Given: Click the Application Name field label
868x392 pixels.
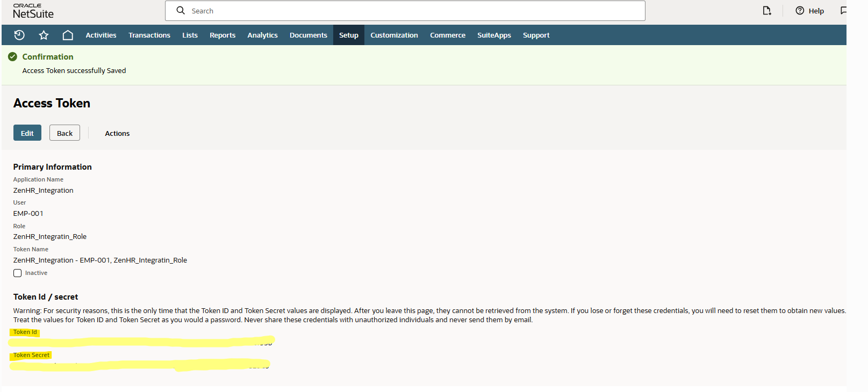Looking at the screenshot, I should click(x=38, y=179).
